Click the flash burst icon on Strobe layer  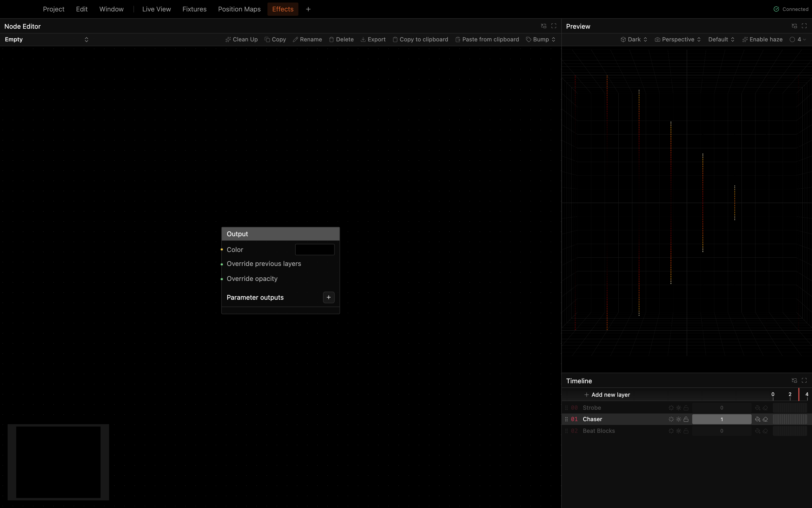[671, 408]
